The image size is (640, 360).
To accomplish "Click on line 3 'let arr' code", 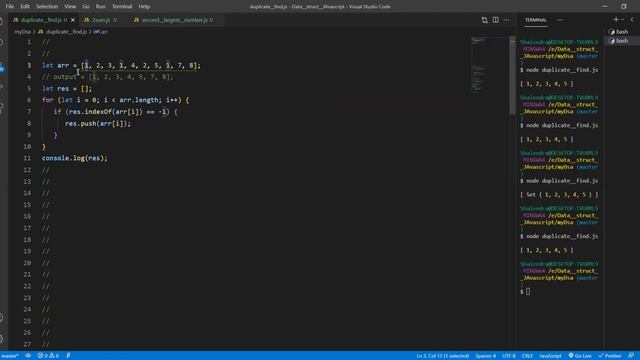I will (121, 65).
